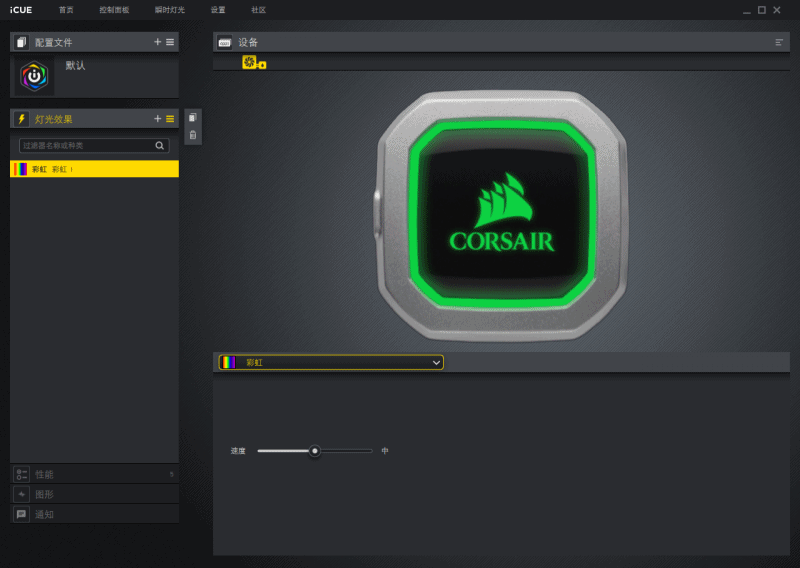This screenshot has height=568, width=800.
Task: Delete the selected lighting effect with trash icon
Action: [193, 135]
